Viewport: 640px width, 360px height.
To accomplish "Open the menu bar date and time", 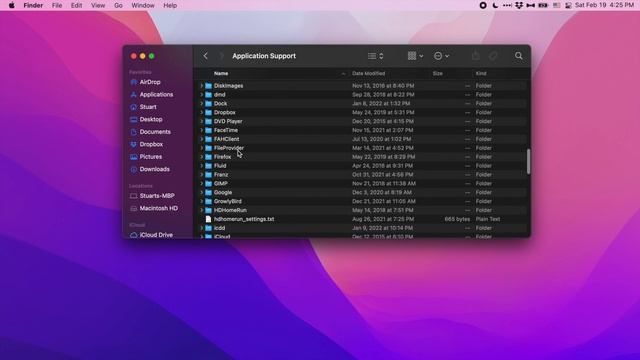I will [604, 5].
